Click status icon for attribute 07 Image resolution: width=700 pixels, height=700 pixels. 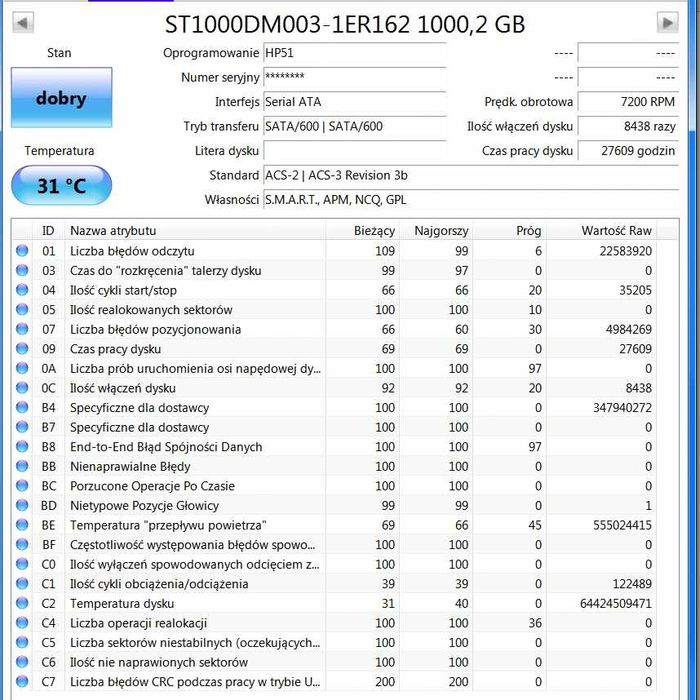[x=22, y=329]
